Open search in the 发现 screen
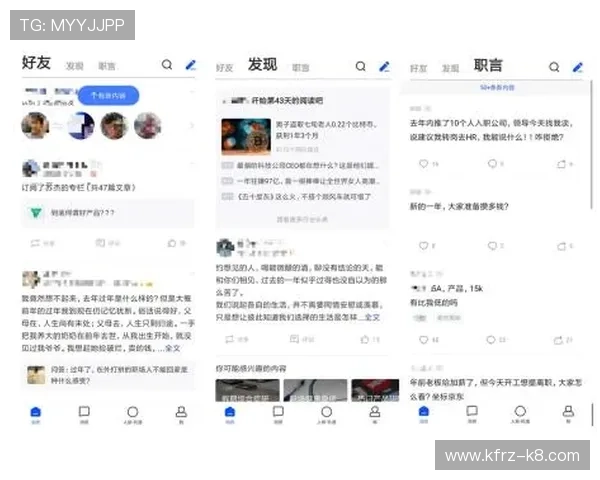 coord(360,66)
